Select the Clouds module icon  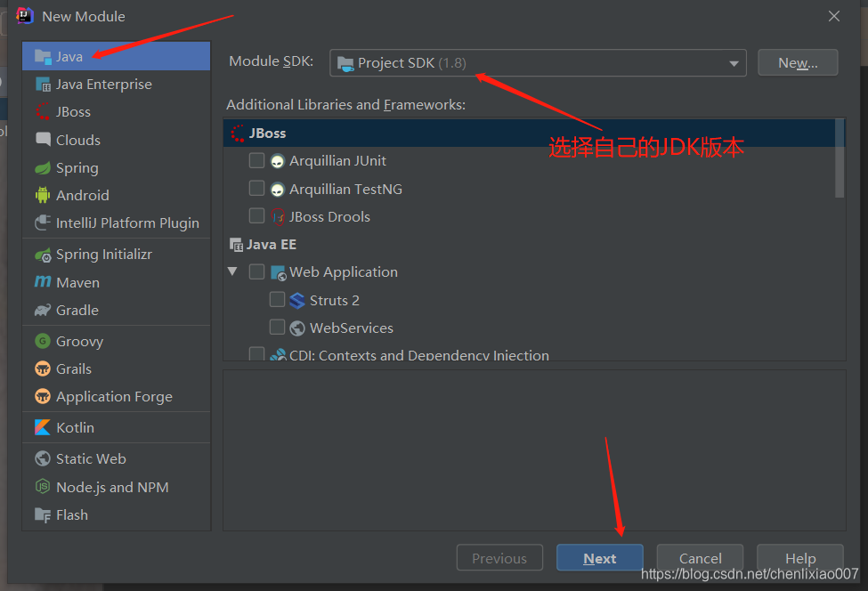pyautogui.click(x=43, y=140)
